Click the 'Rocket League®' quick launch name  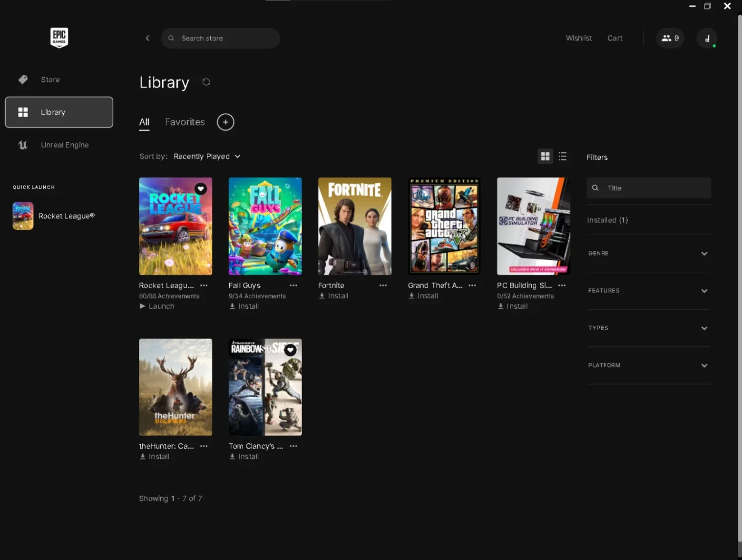point(67,216)
